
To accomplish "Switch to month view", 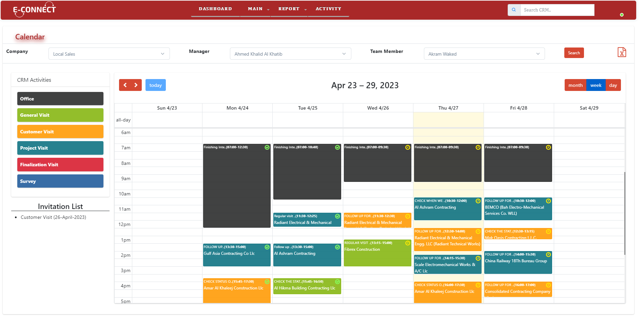I will (575, 85).
